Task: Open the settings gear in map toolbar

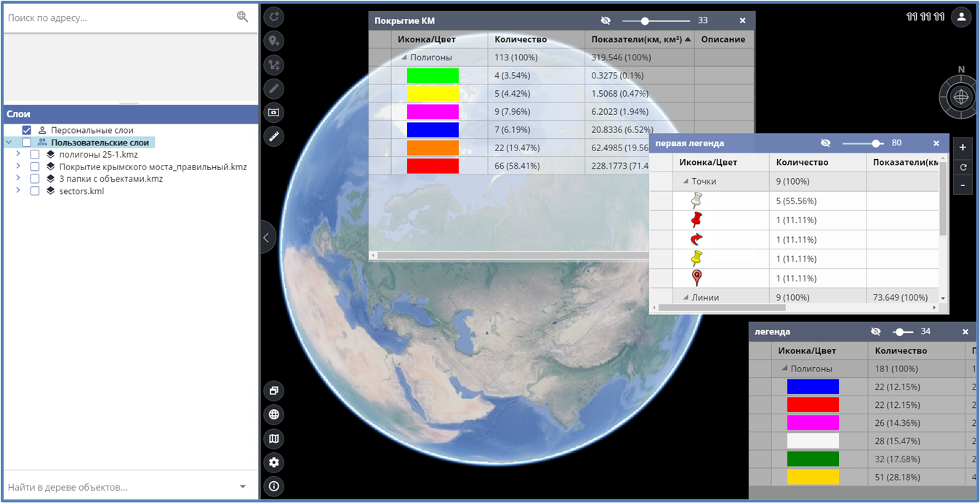Action: coord(274,462)
